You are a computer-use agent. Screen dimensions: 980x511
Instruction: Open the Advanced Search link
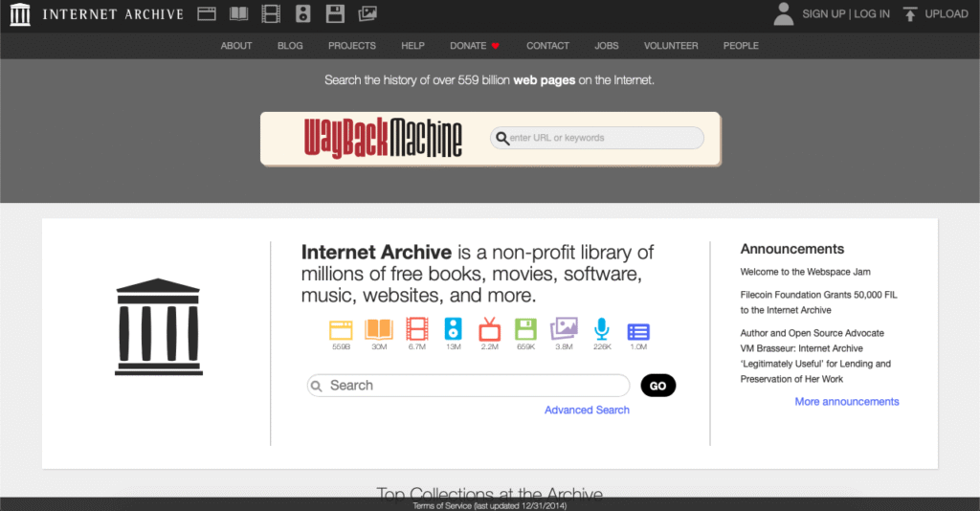(x=587, y=410)
